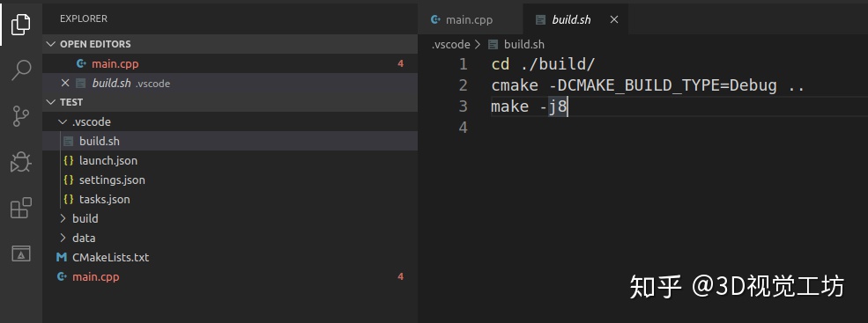Click line number 2 in the gutter
This screenshot has height=323, width=868.
pos(463,85)
